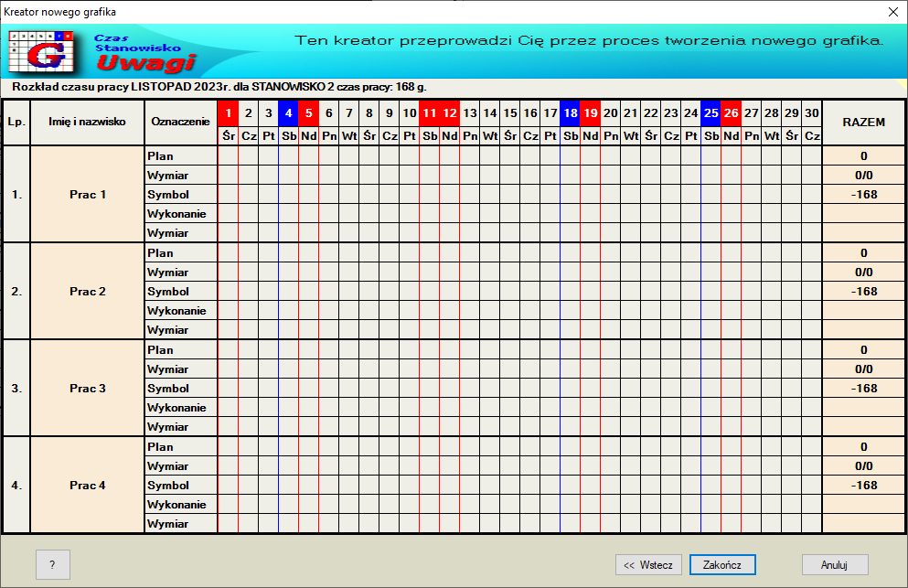Close the Kreator nowego grafika window
Viewport: 908px width, 588px height.
892,12
